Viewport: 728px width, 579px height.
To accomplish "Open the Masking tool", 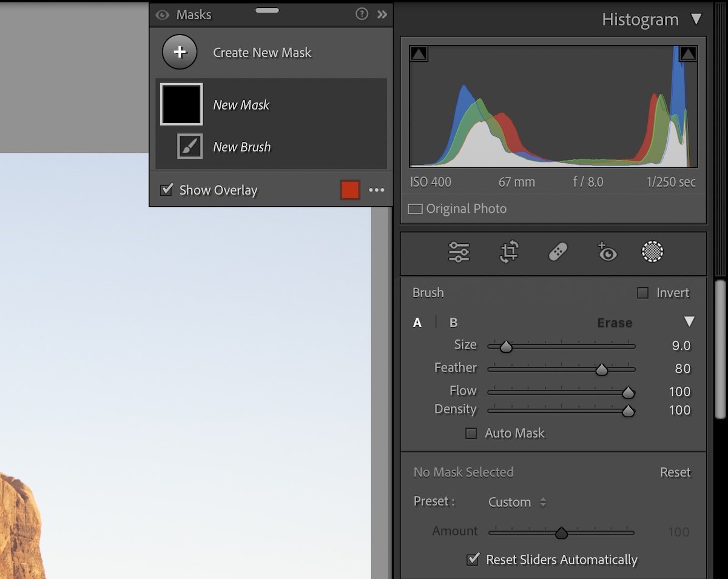I will pyautogui.click(x=652, y=252).
